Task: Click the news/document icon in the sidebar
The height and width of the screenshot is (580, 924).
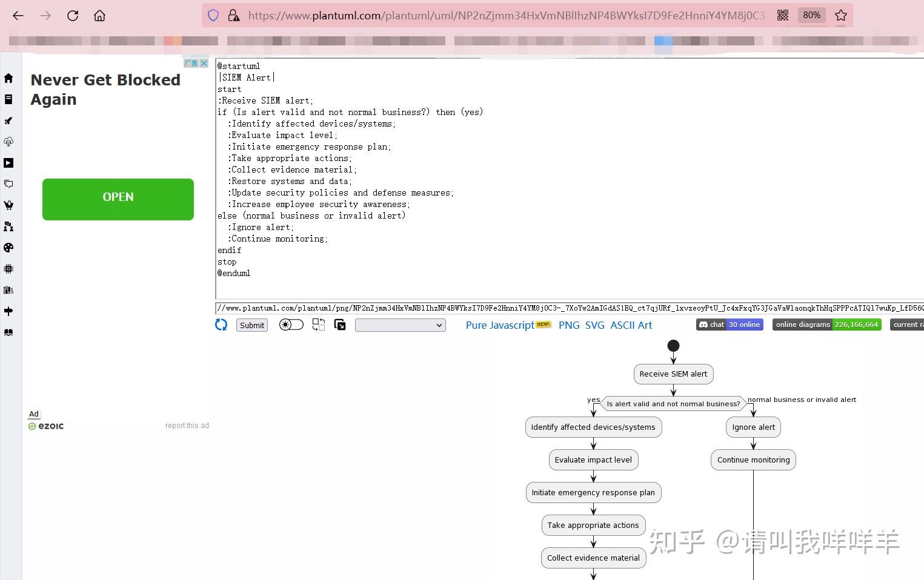Action: click(8, 99)
